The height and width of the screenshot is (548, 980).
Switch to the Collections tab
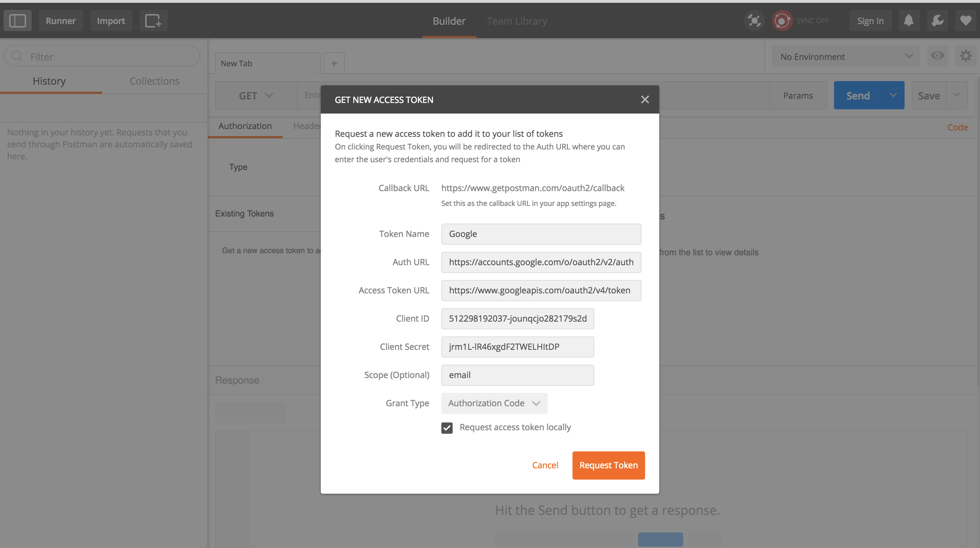coord(154,81)
